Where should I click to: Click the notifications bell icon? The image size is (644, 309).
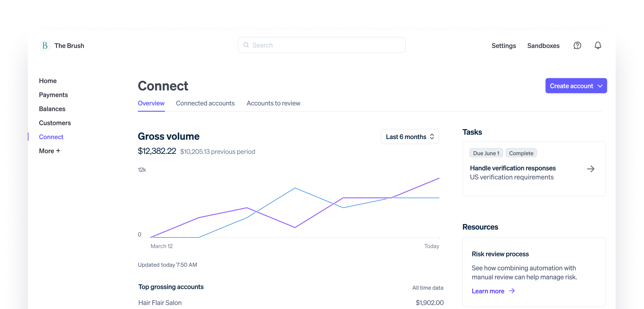point(598,45)
